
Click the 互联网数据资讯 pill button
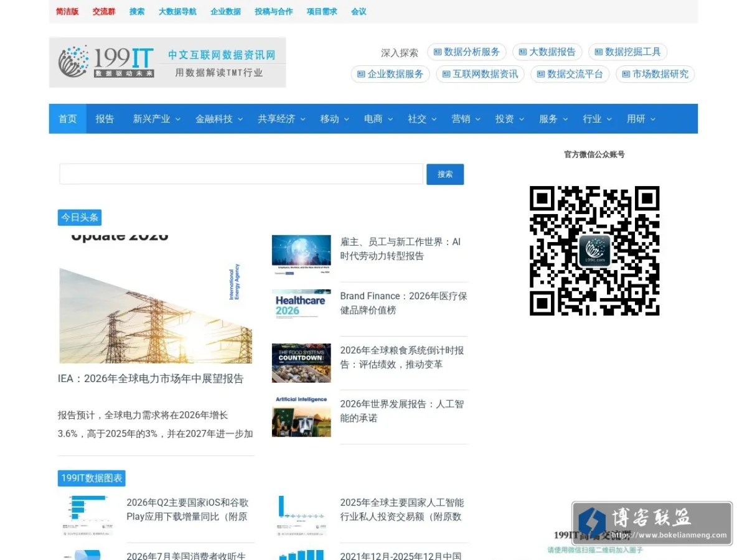pyautogui.click(x=480, y=74)
